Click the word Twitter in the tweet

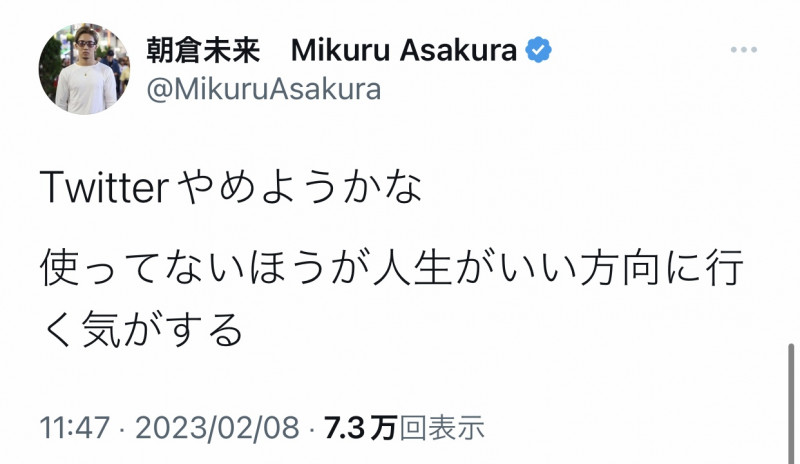tap(103, 189)
